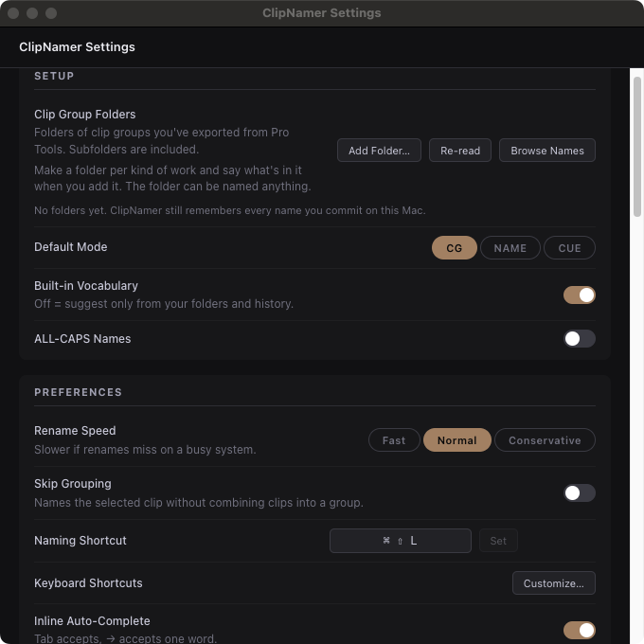Image resolution: width=644 pixels, height=644 pixels.
Task: Click the 'No folders yet' status text
Action: pos(229,210)
